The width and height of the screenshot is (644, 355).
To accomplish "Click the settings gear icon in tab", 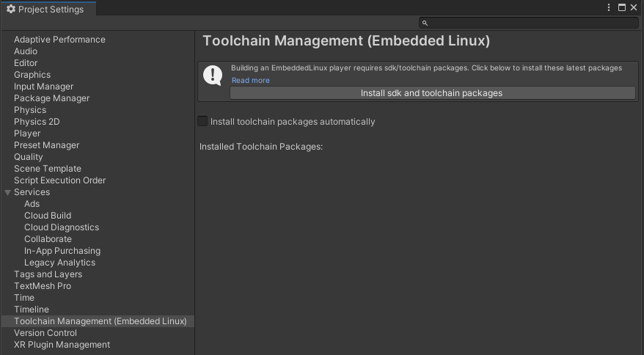I will pyautogui.click(x=10, y=9).
